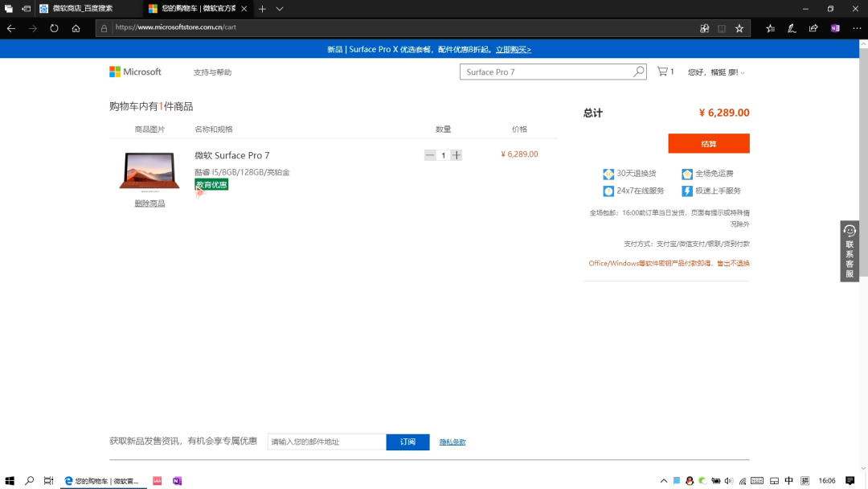This screenshot has width=868, height=489.
Task: Click the 24x7在线服务 icon
Action: pyautogui.click(x=608, y=191)
